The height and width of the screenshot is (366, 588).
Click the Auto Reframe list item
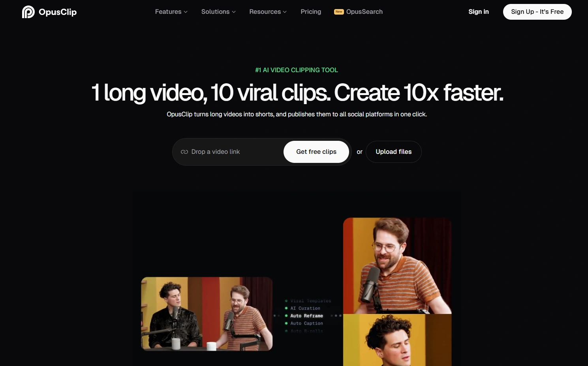pyautogui.click(x=306, y=316)
